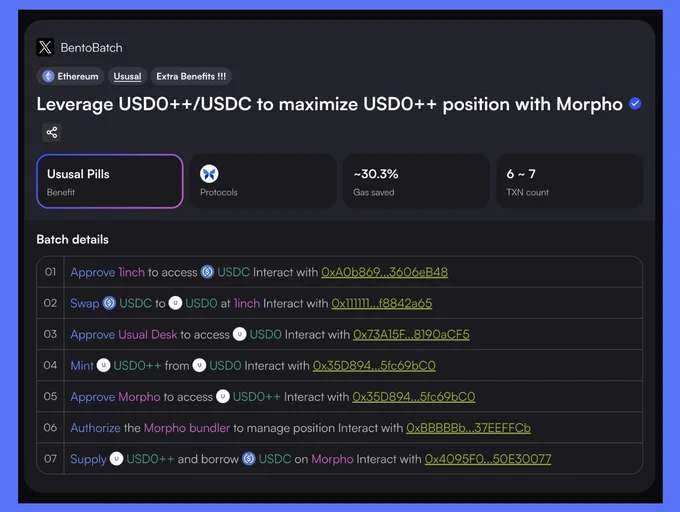Open the step 04 address 0x35D894...5fc69bC0
The image size is (680, 512).
click(374, 366)
